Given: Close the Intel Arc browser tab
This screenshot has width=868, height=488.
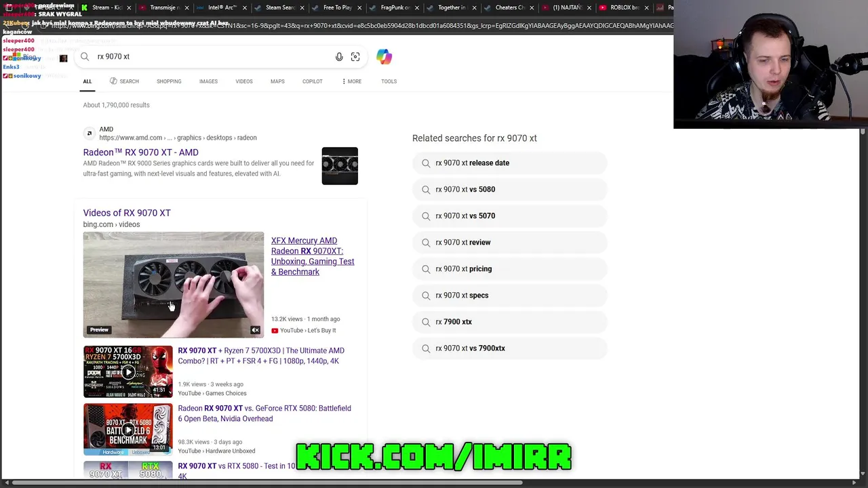Looking at the screenshot, I should (244, 7).
